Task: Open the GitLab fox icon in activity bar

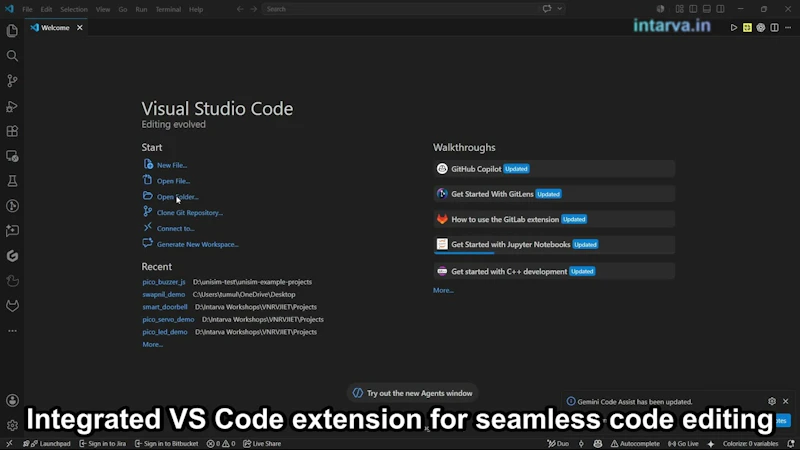Action: [12, 306]
